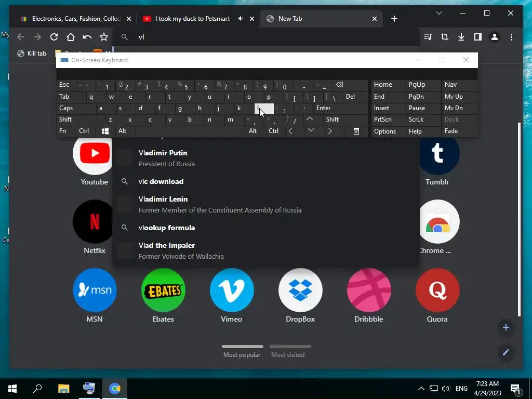The image size is (532, 399).
Task: Open the Vimeo shortcut tile
Action: click(x=232, y=295)
